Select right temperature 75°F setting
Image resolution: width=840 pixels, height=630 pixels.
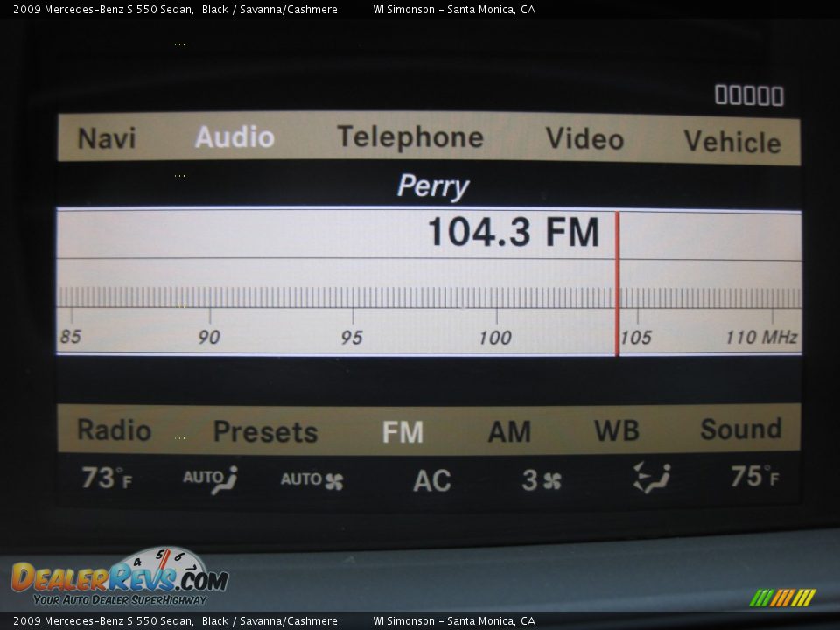pos(755,476)
